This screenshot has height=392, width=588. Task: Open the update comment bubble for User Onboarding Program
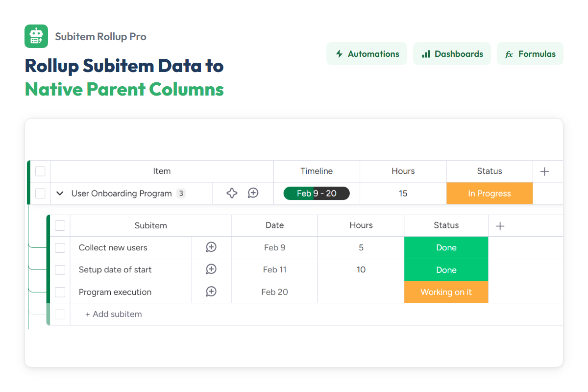[x=253, y=193]
